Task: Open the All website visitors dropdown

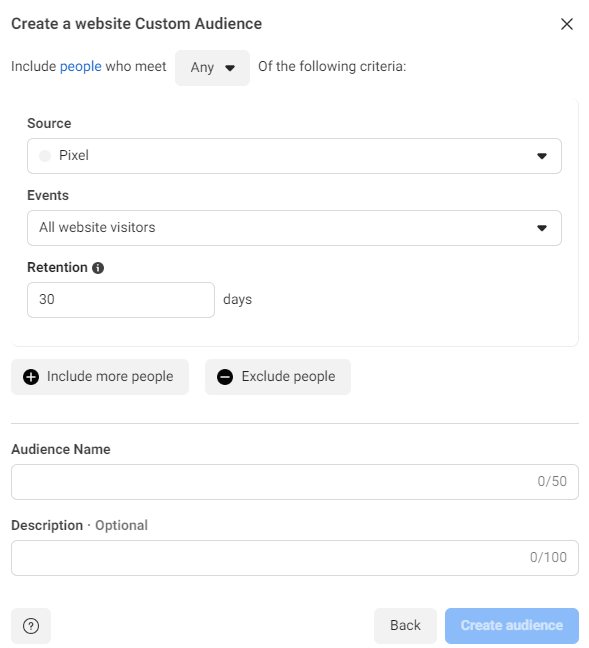Action: tap(294, 228)
